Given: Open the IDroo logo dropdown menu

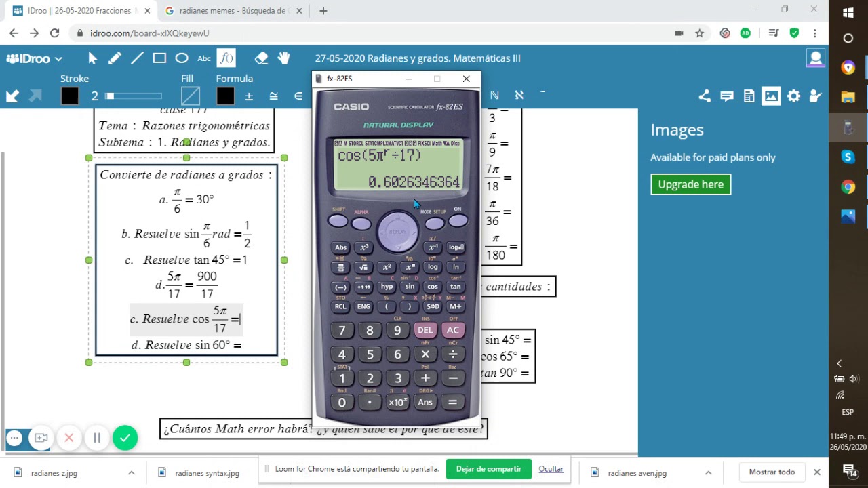Looking at the screenshot, I should 35,58.
